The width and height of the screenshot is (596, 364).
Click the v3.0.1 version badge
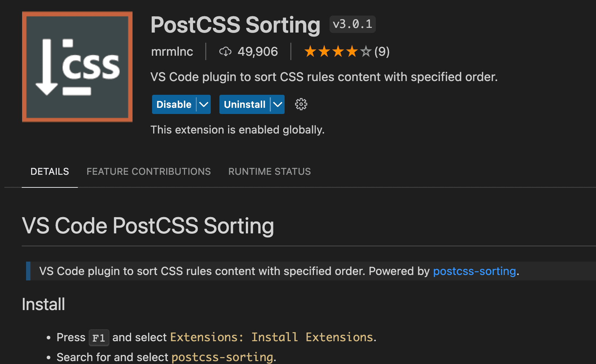tap(352, 24)
